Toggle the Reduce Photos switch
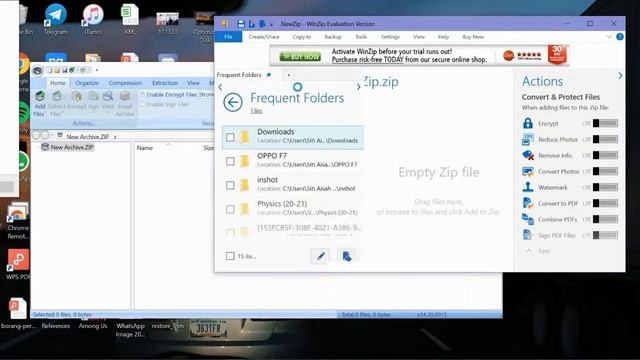 (x=605, y=139)
